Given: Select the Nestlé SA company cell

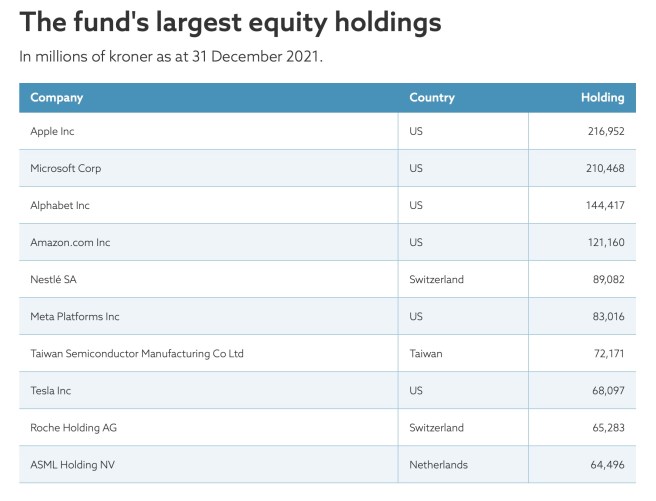Looking at the screenshot, I should tap(54, 280).
